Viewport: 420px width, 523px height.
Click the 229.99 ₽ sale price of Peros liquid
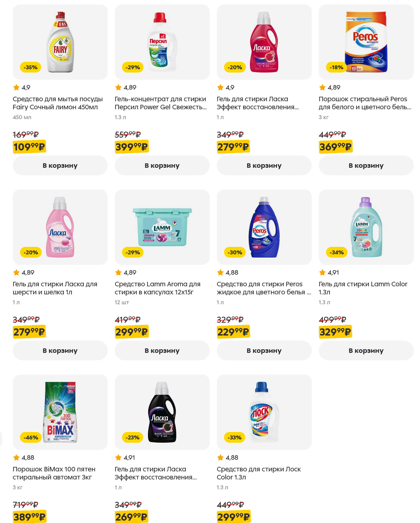tap(233, 332)
